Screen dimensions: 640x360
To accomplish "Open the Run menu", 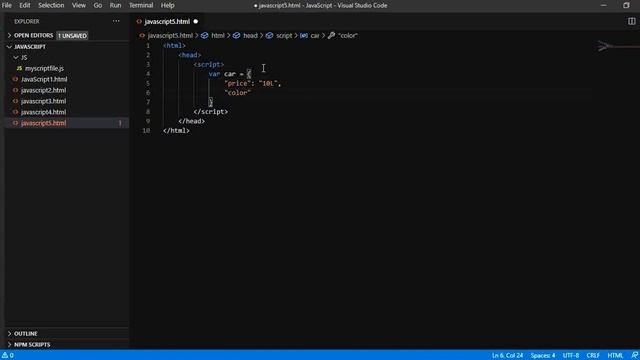I will pyautogui.click(x=116, y=5).
